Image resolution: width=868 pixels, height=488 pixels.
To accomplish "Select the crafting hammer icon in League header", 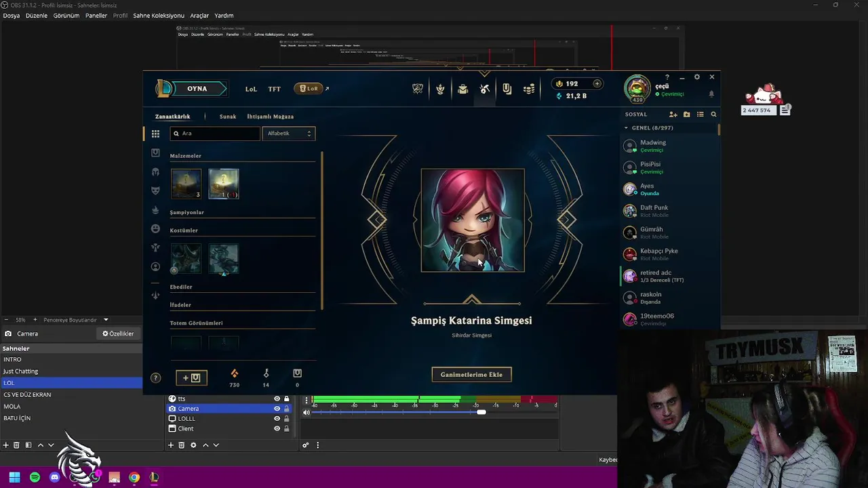I will coord(485,89).
